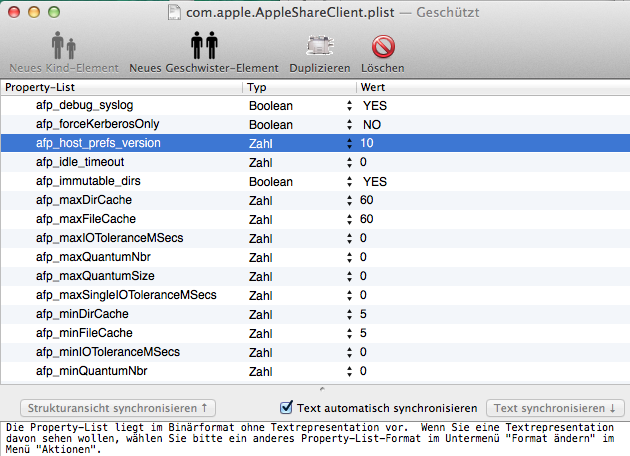Viewport: 630px width, 456px height.
Task: Select the afp_immutable_dirs key
Action: tap(88, 181)
